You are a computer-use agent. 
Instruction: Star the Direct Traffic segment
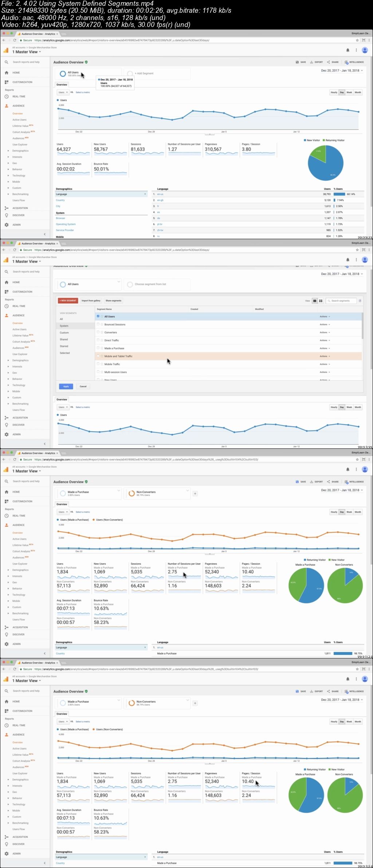(102, 340)
